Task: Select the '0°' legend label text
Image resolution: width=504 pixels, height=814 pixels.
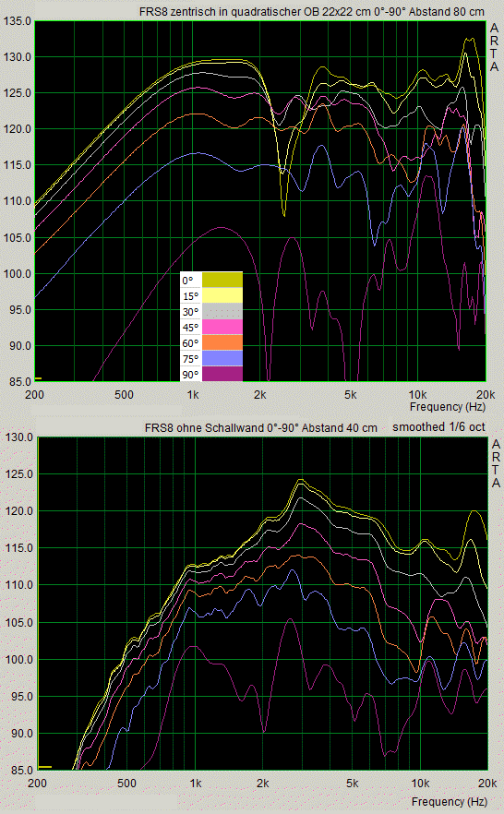Action: point(187,281)
